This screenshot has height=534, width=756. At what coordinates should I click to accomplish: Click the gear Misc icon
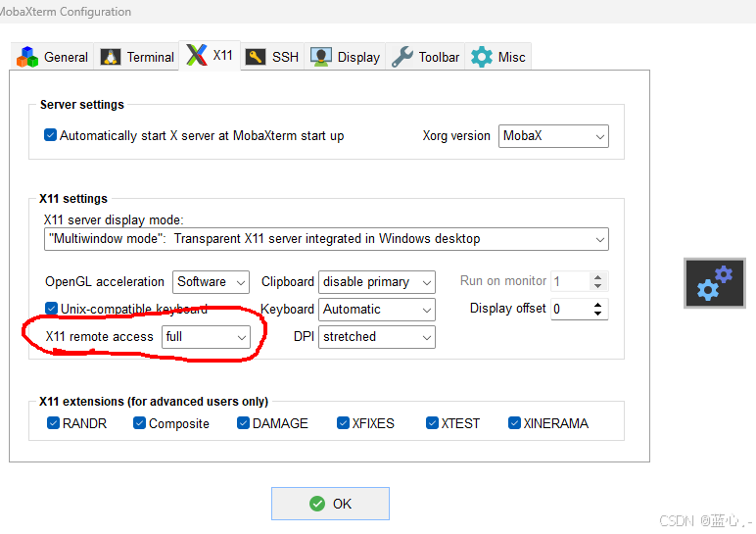481,57
